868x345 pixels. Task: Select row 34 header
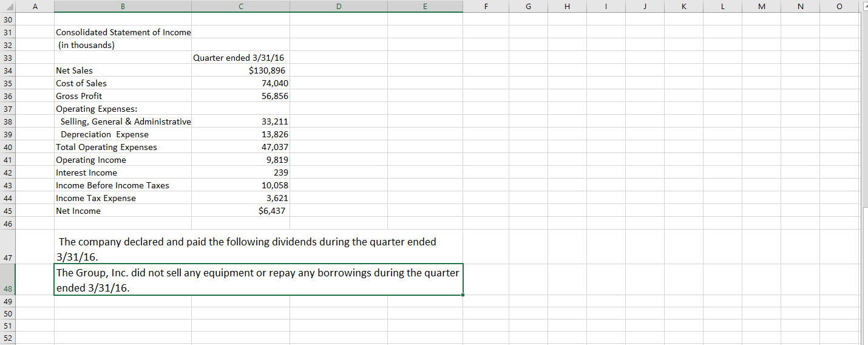coord(7,70)
